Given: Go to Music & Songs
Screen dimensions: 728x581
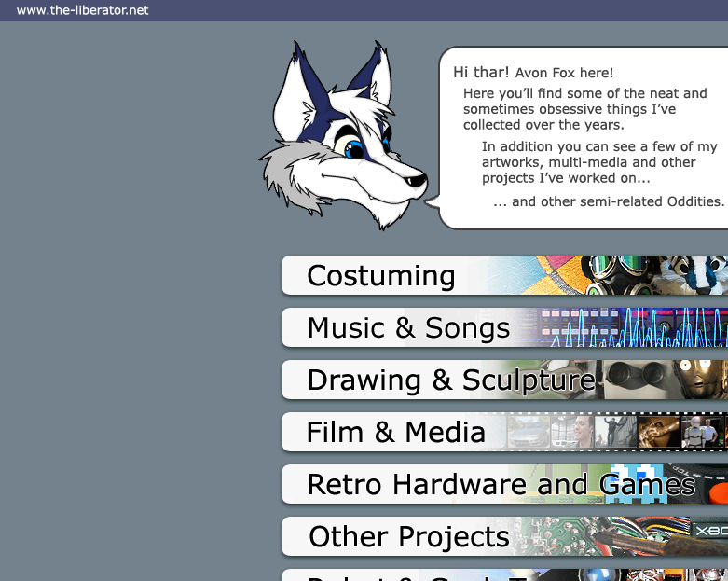Looking at the screenshot, I should (408, 328).
